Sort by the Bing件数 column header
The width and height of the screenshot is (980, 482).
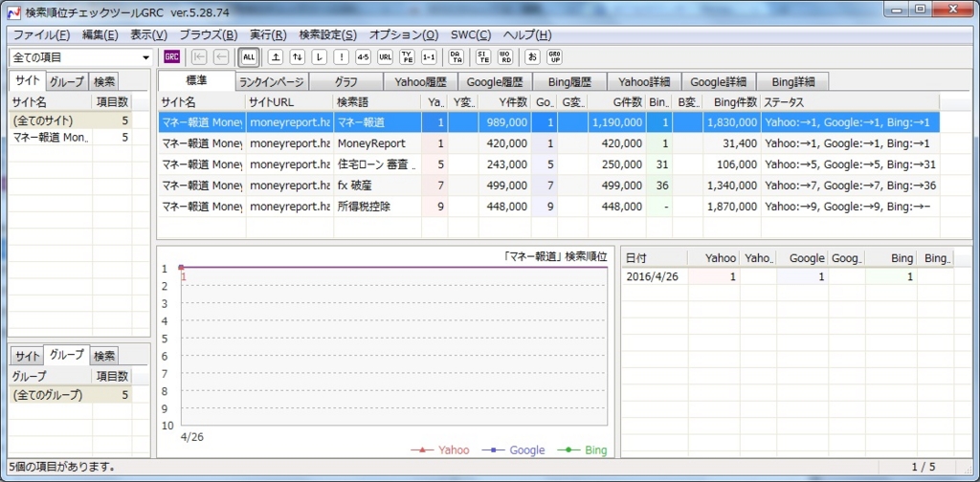click(732, 101)
